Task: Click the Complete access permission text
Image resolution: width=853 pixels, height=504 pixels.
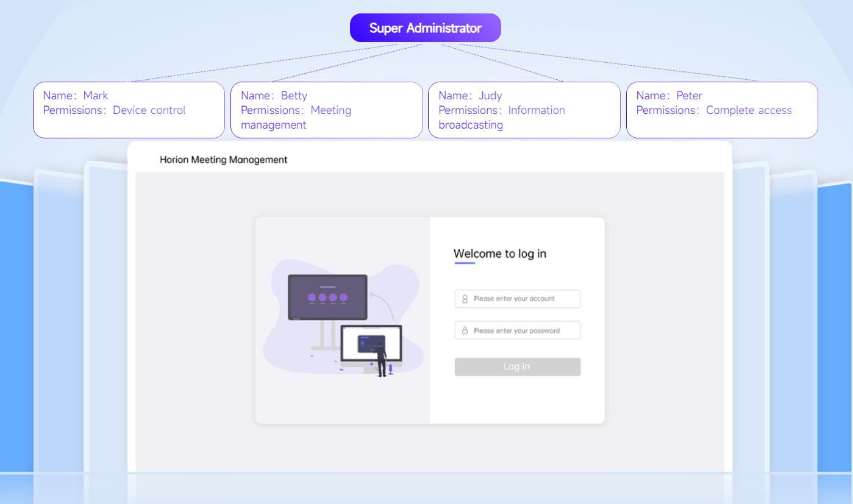Action: tap(749, 110)
